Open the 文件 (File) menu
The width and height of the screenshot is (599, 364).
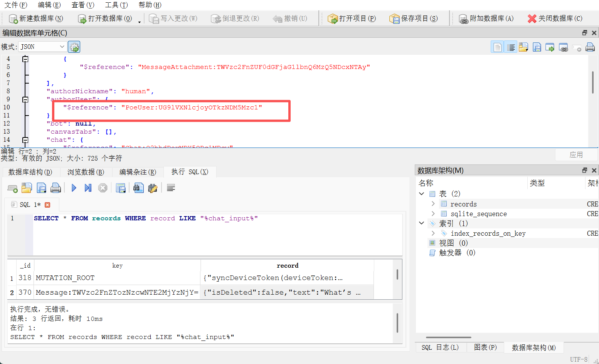[x=16, y=5]
